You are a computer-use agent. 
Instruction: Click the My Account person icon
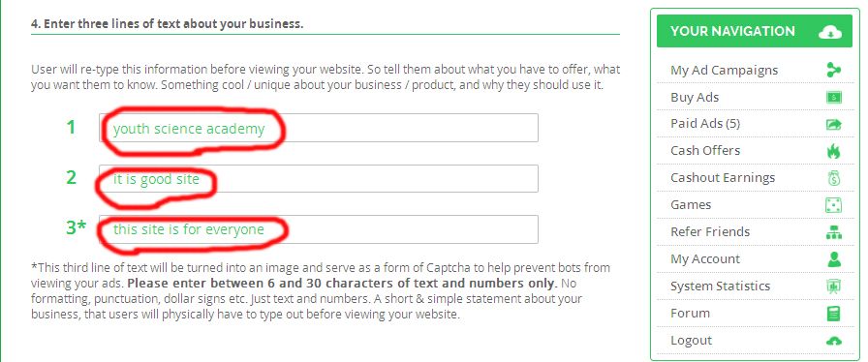(833, 259)
